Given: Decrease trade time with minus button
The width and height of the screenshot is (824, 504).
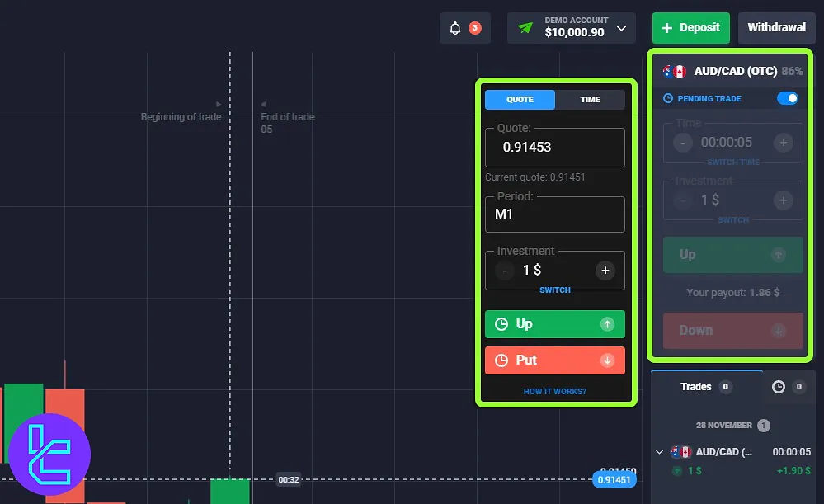Looking at the screenshot, I should (x=683, y=143).
